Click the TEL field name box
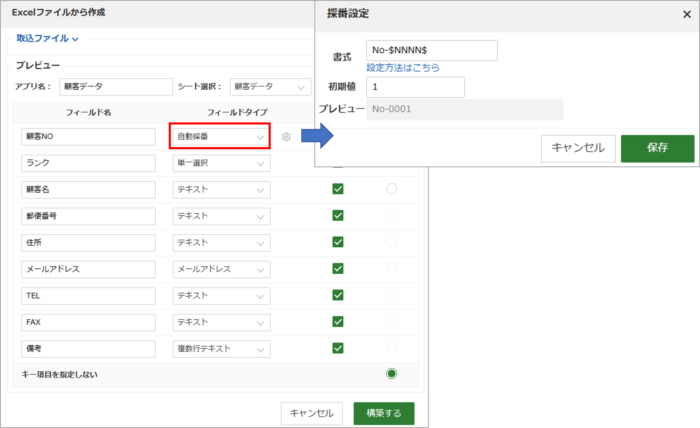 click(x=88, y=296)
